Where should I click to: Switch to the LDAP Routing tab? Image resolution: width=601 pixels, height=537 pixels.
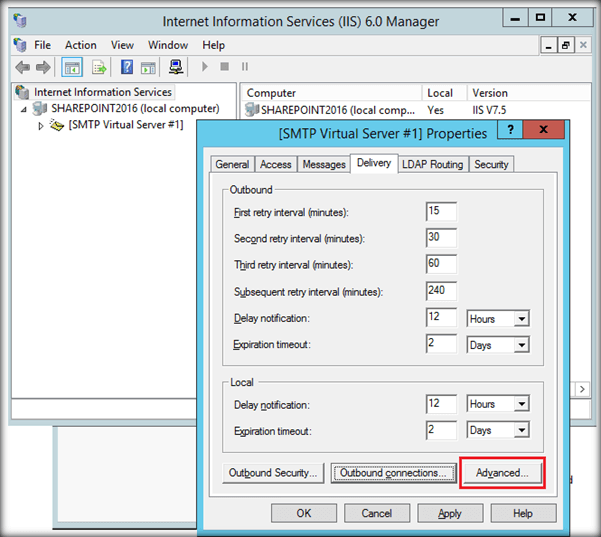coord(432,164)
